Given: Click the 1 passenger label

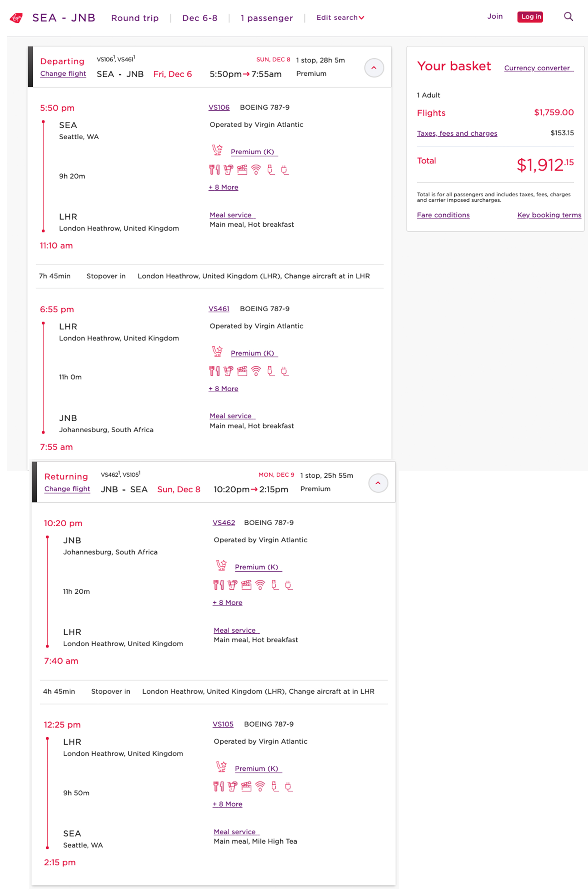Looking at the screenshot, I should coord(267,18).
